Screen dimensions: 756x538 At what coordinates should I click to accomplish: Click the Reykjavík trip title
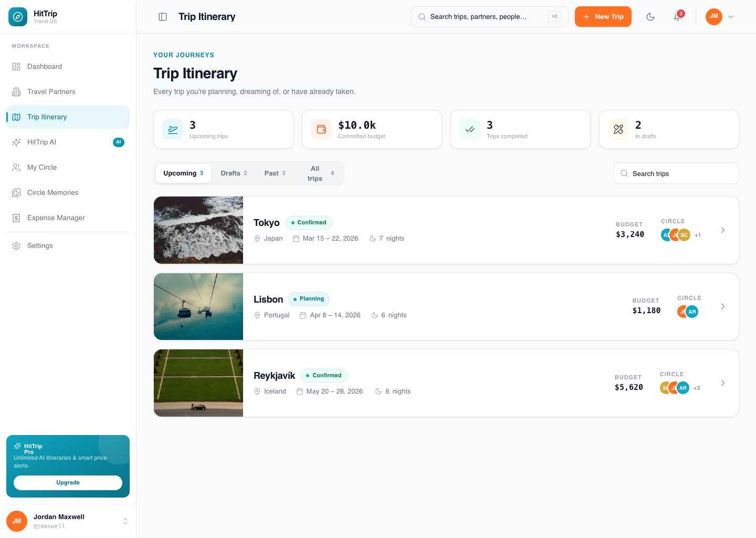pyautogui.click(x=274, y=376)
